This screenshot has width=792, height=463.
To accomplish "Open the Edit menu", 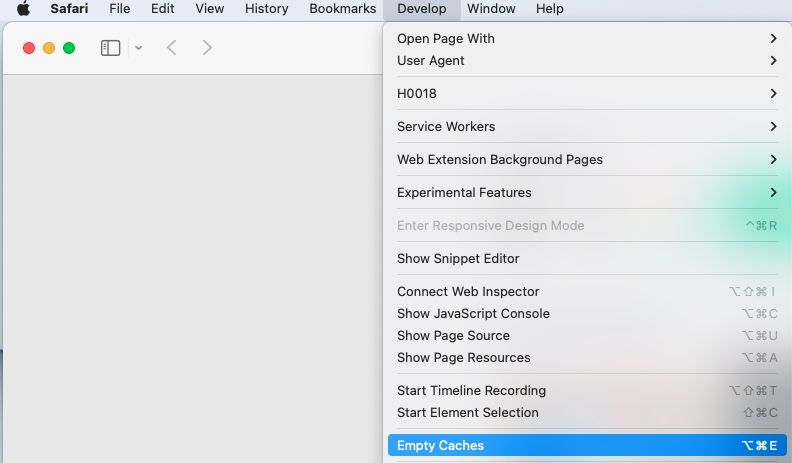I will (163, 9).
